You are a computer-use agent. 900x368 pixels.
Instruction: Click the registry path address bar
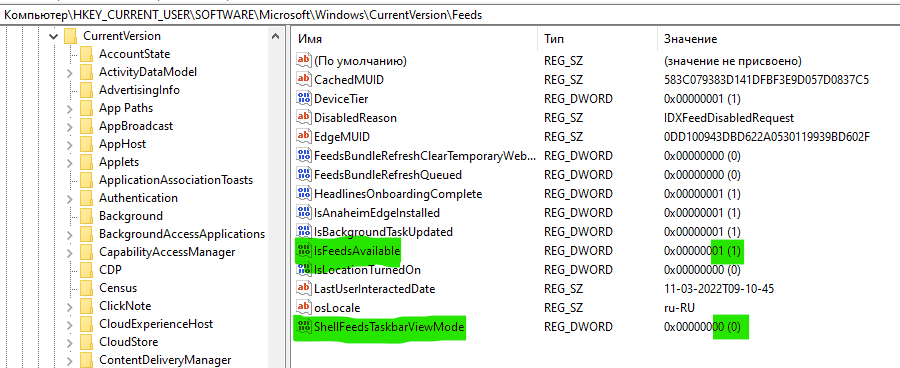[450, 15]
